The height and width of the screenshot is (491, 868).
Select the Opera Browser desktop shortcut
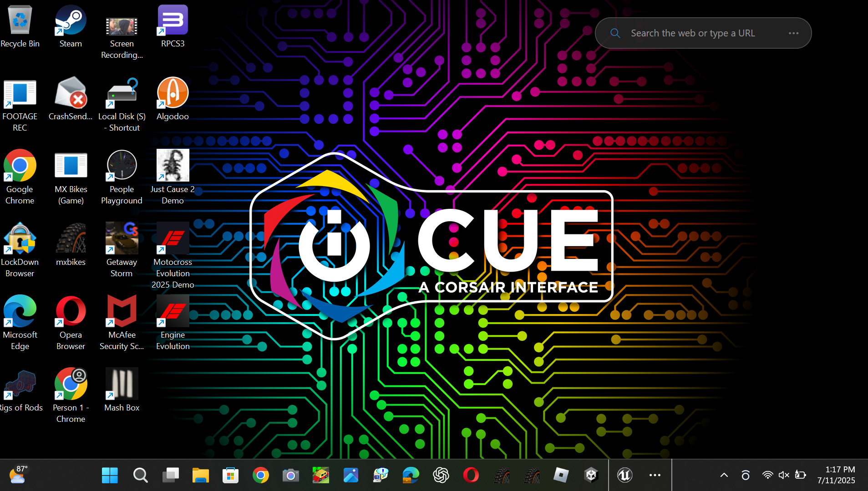(71, 323)
